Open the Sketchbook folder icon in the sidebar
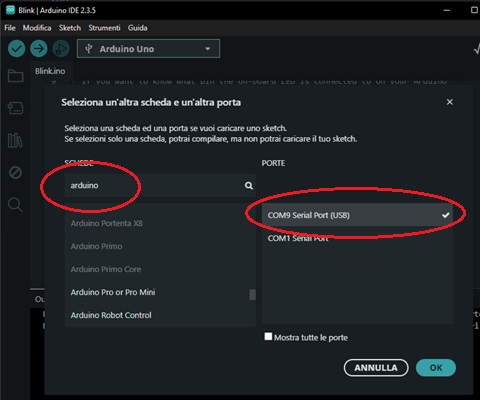 tap(15, 76)
